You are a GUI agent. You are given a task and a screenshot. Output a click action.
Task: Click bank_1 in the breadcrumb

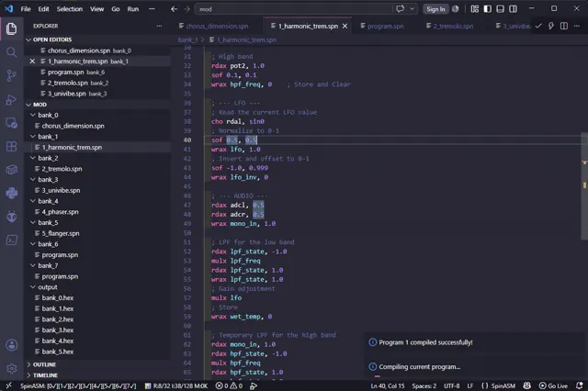[x=187, y=39]
